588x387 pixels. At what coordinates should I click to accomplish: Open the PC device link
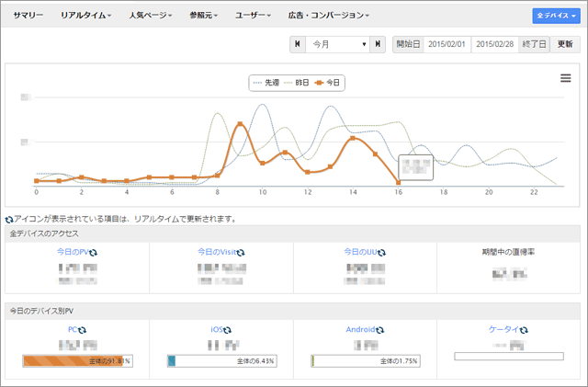(x=73, y=329)
